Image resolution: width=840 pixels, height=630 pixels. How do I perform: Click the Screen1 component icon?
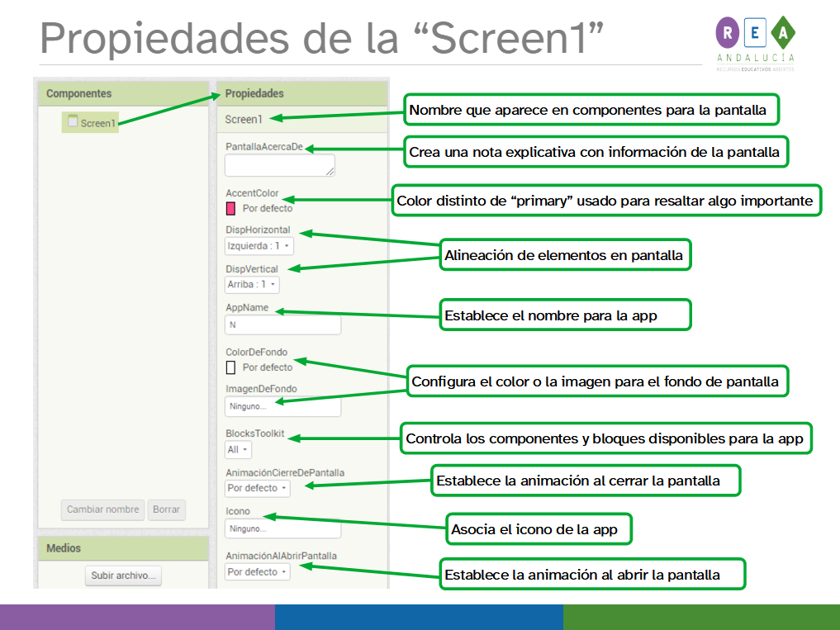72,121
